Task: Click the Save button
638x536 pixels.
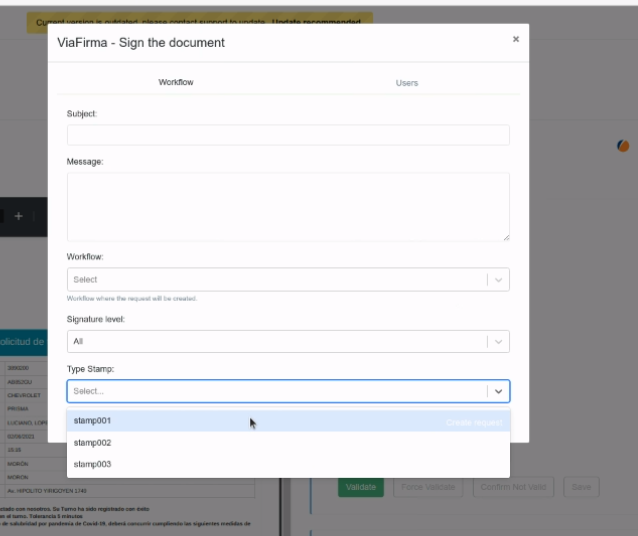Action: (581, 487)
